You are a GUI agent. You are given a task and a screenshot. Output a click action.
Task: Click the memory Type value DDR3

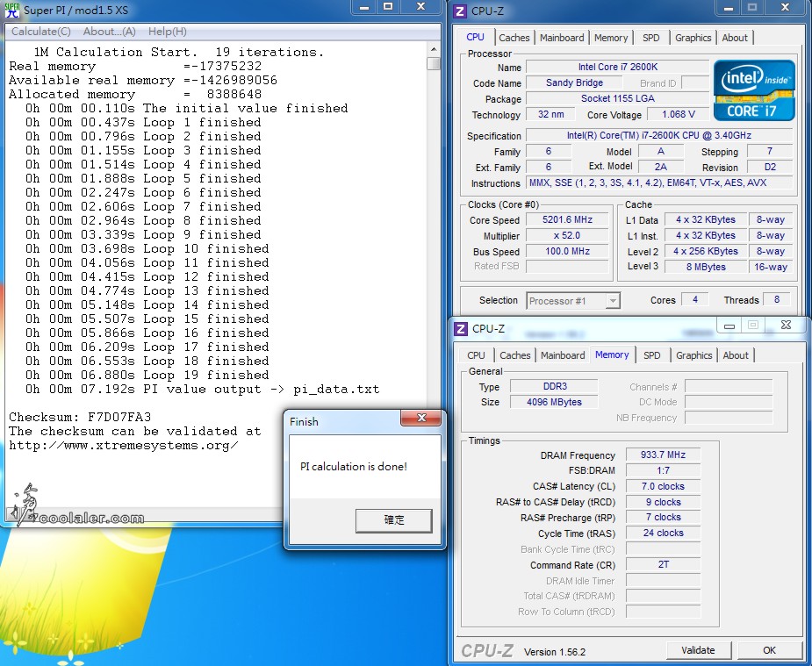pos(554,387)
